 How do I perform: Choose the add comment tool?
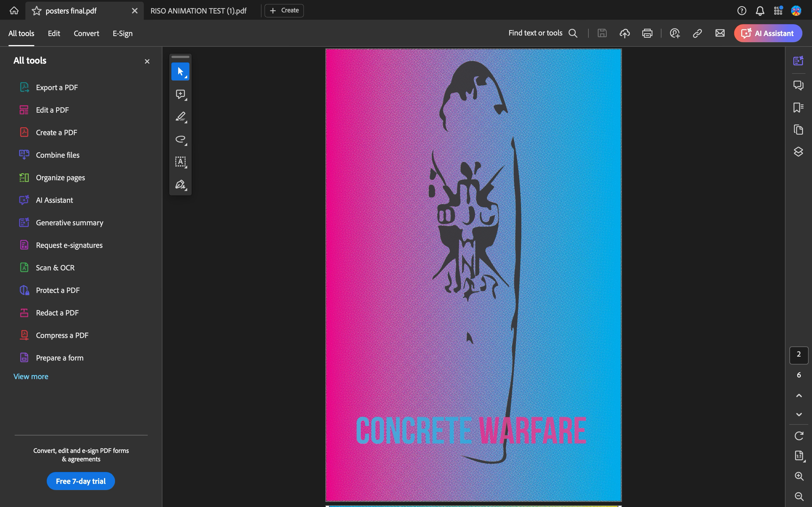click(180, 94)
